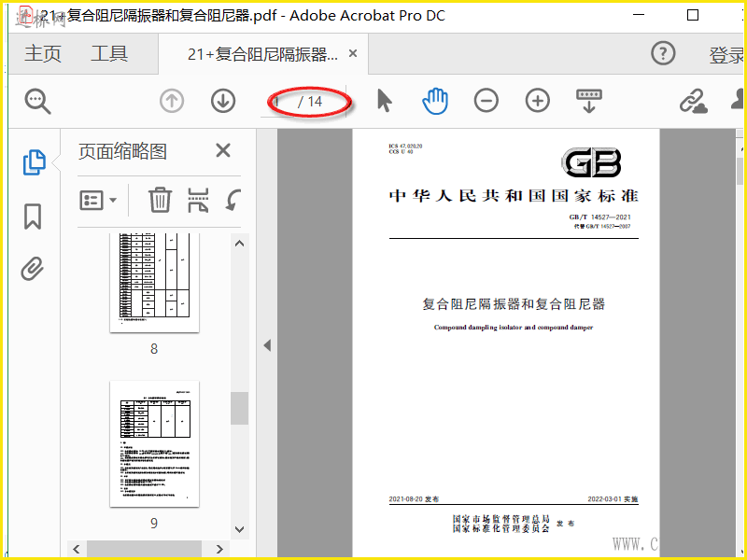Open bookmarks panel icon
Screen dimensions: 747x560
(33, 217)
